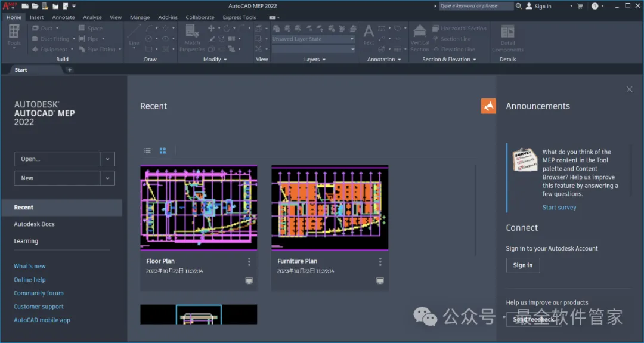Open the Online help link
Screen dimensions: 644x343
30,280
